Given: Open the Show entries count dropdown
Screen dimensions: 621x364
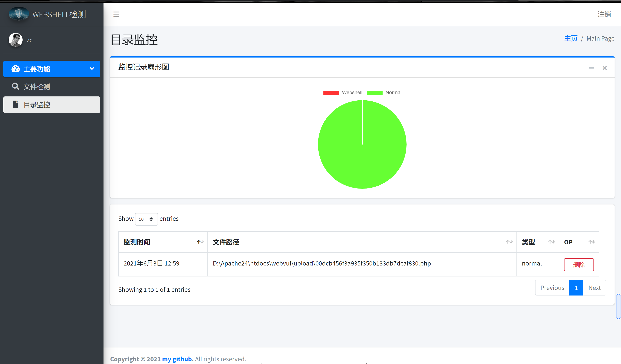Looking at the screenshot, I should 146,219.
